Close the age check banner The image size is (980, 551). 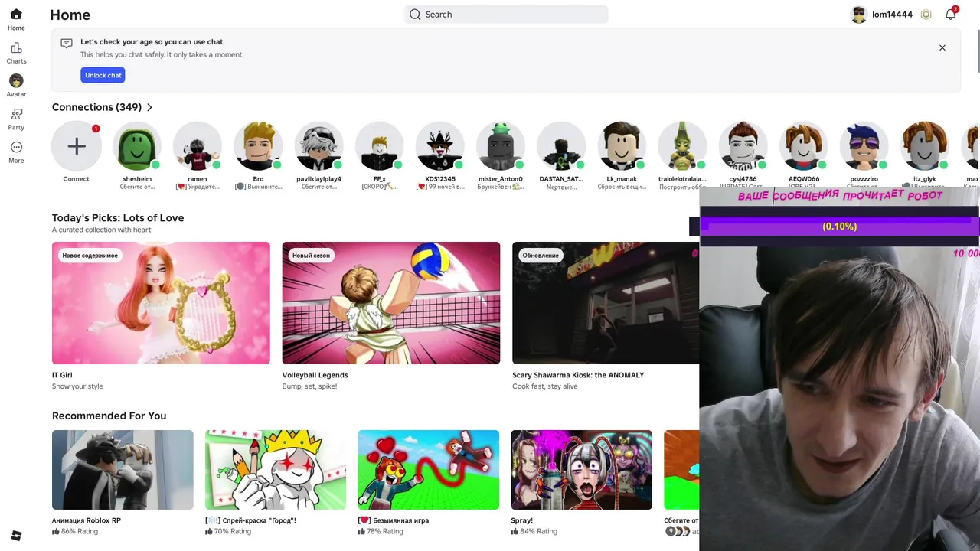tap(942, 47)
